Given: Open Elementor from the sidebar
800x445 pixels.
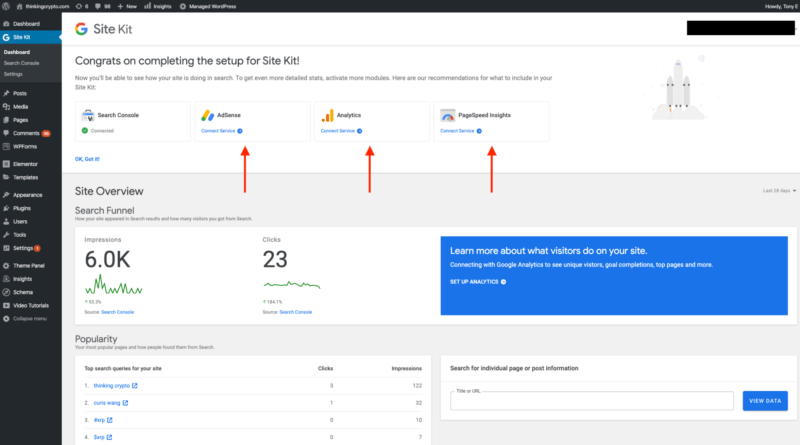Looking at the screenshot, I should (x=26, y=163).
